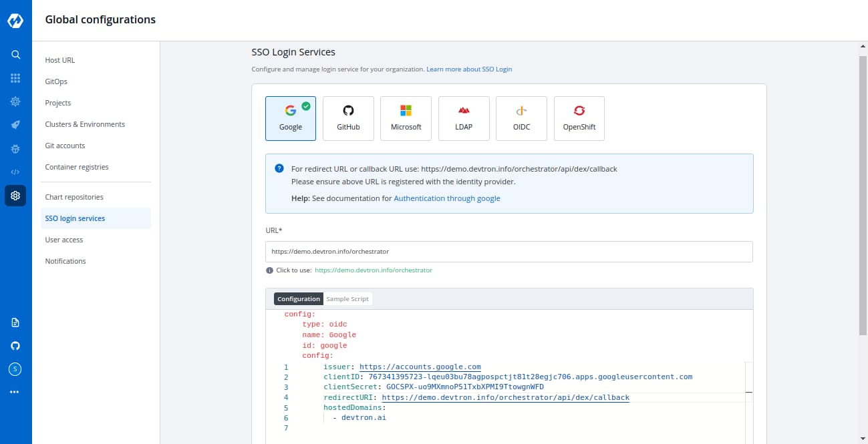Select the GitHub SSO provider card

click(348, 118)
